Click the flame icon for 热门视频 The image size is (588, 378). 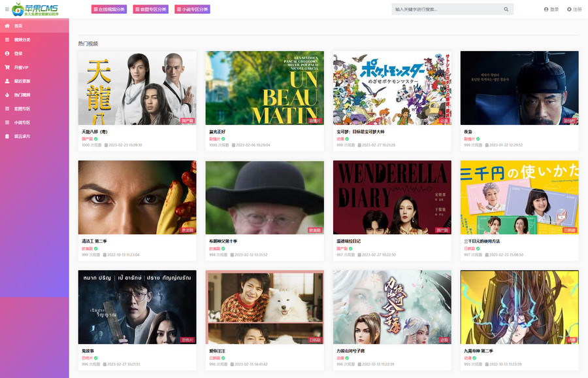[7, 95]
